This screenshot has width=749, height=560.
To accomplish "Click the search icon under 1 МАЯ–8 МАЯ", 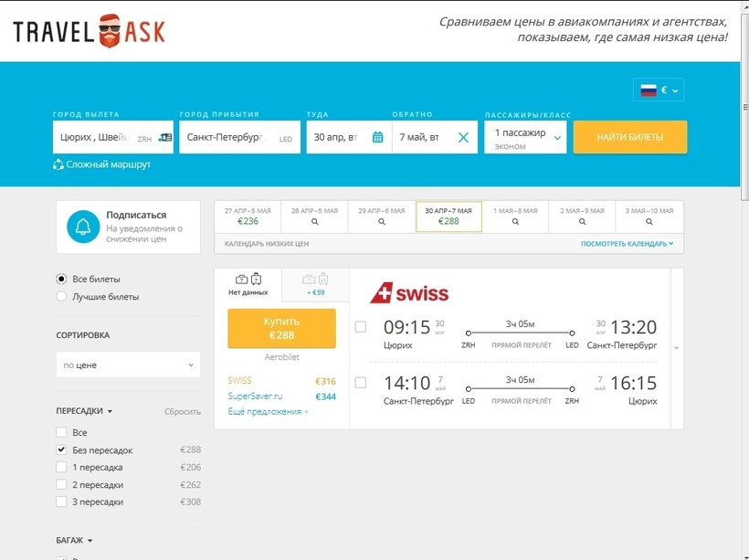I will pos(516,222).
